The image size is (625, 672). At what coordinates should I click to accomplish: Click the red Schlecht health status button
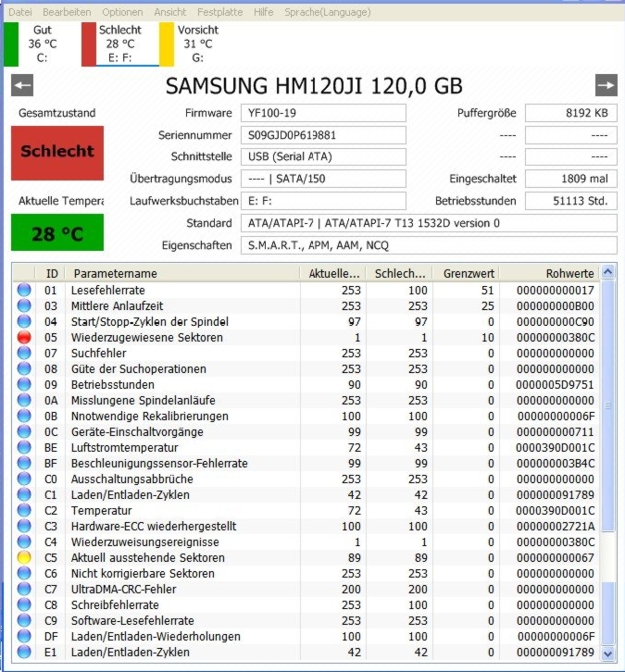point(57,153)
